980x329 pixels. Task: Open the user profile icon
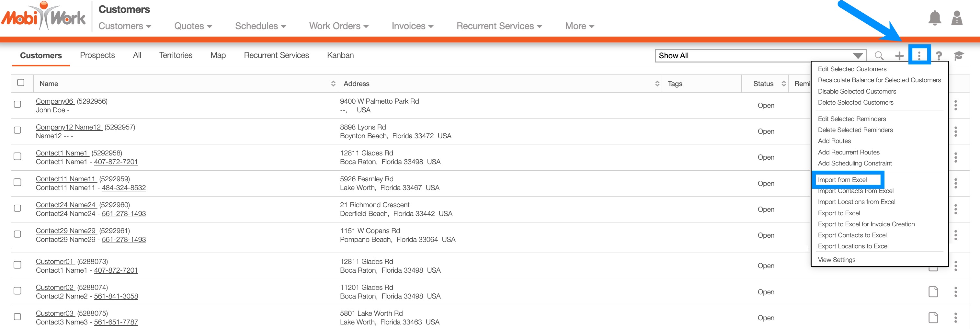click(x=956, y=18)
